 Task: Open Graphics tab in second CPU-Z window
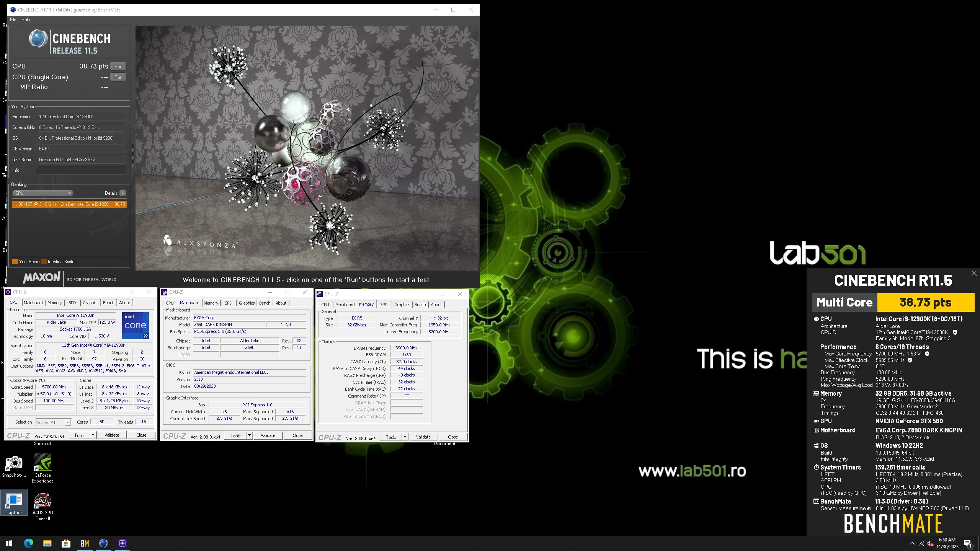pos(247,303)
